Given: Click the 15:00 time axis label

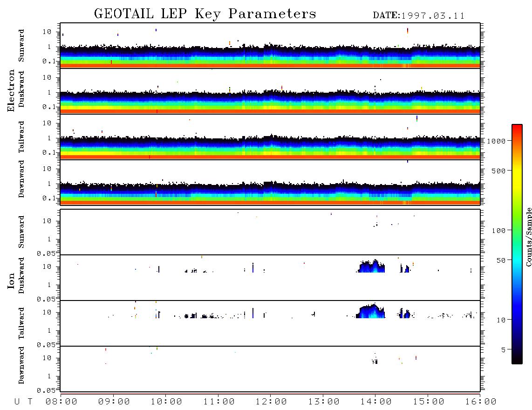Looking at the screenshot, I should 429,402.
